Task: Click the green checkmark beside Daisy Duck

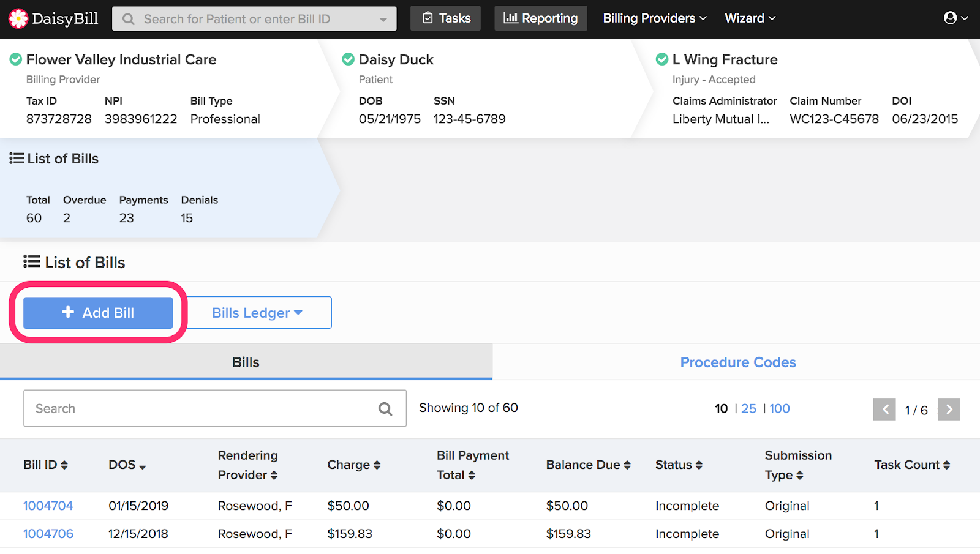Action: (x=348, y=59)
